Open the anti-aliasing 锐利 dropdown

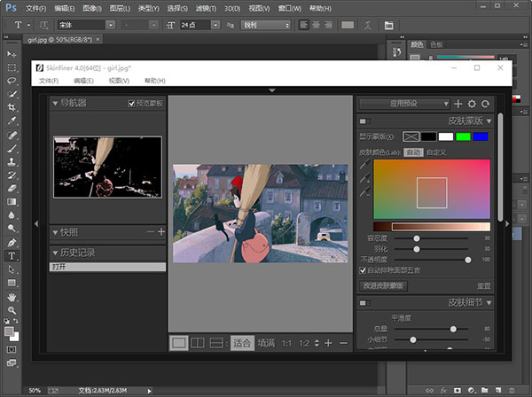coord(266,25)
